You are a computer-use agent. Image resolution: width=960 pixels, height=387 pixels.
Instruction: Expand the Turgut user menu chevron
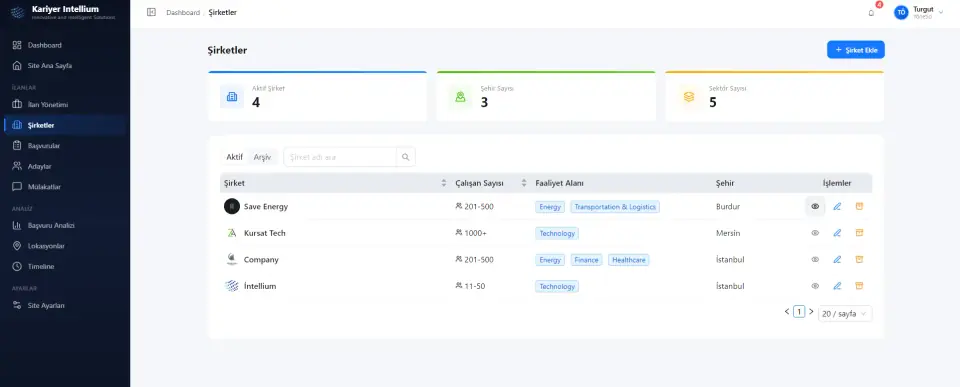941,13
